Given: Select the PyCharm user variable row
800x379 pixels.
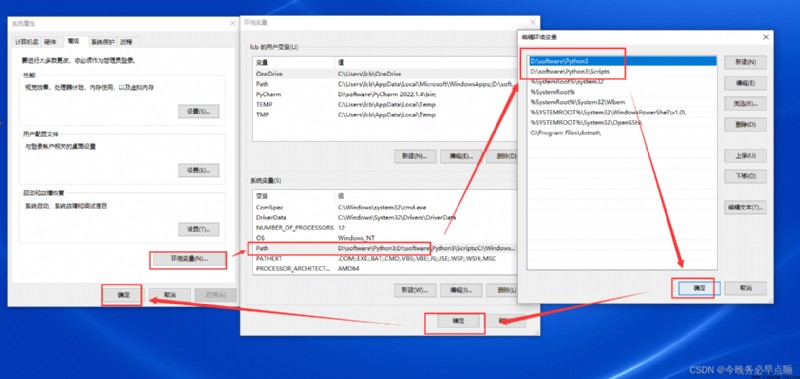Looking at the screenshot, I should (385, 94).
